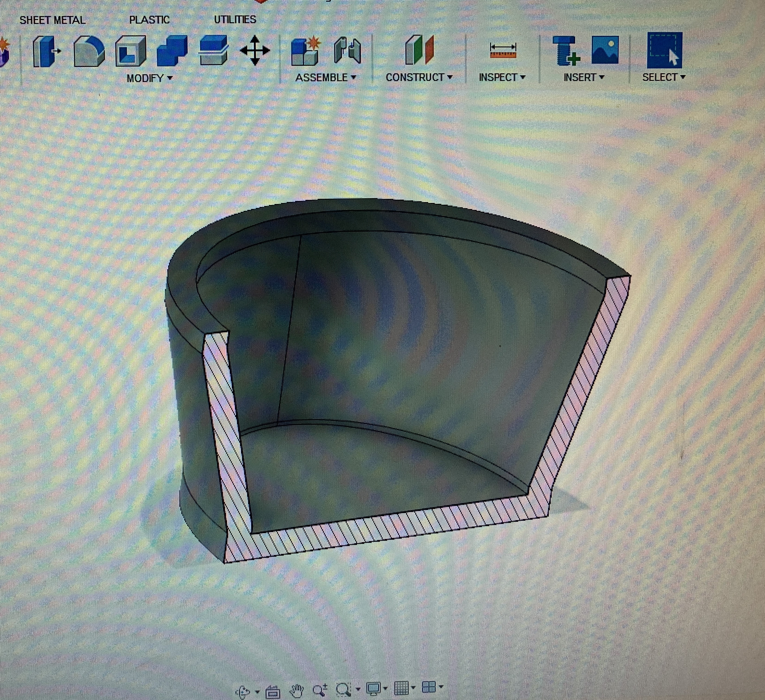The height and width of the screenshot is (700, 765).
Task: Open the dropdown arrow beside Zoom Window
Action: [358, 689]
